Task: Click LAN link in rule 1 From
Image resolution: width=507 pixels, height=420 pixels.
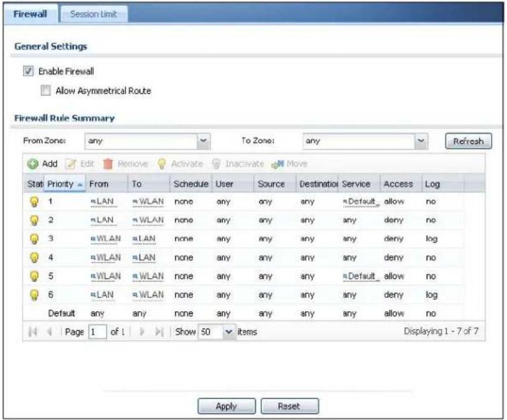Action: click(x=103, y=202)
